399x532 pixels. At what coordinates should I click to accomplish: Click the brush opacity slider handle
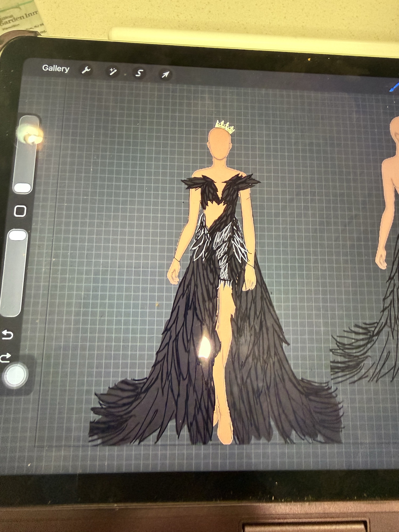(18, 236)
